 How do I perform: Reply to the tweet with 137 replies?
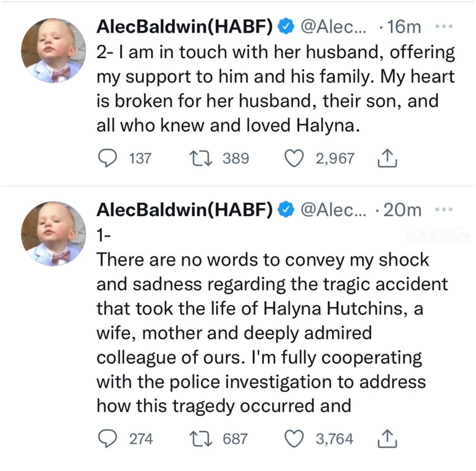coord(107,159)
